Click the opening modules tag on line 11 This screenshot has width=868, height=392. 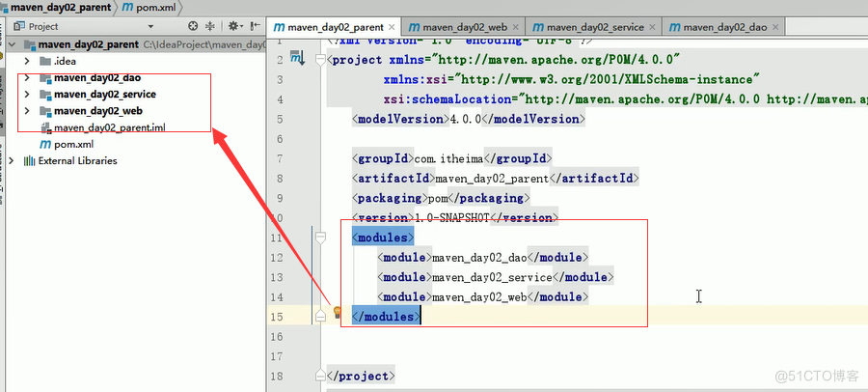(383, 238)
